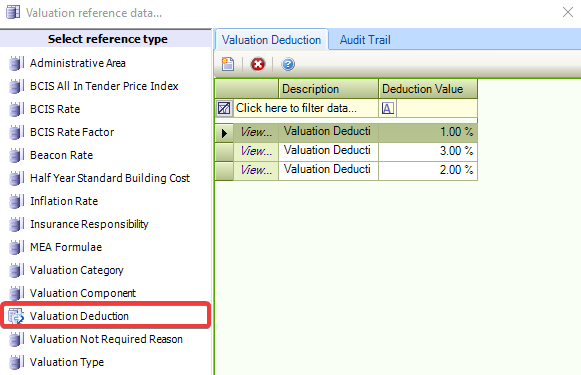Click the Administrative Area database icon
The image size is (581, 375).
pos(16,63)
